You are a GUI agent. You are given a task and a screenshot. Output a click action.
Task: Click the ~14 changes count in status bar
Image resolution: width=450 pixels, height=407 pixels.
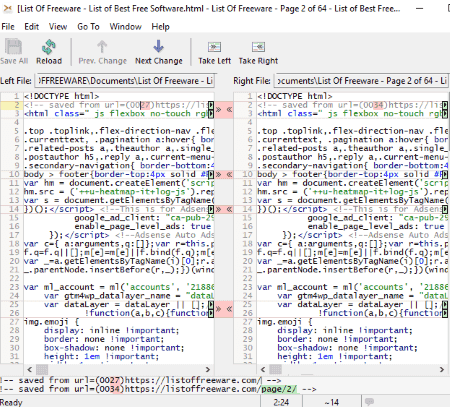click(x=331, y=402)
